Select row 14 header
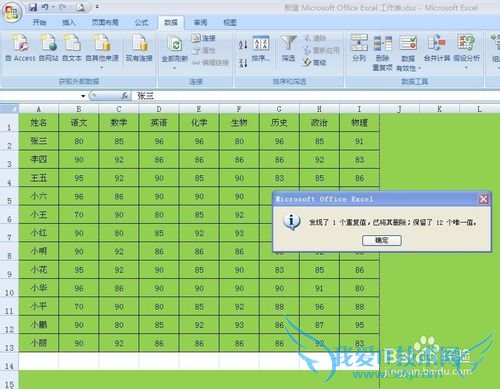500x389 pixels. click(9, 362)
